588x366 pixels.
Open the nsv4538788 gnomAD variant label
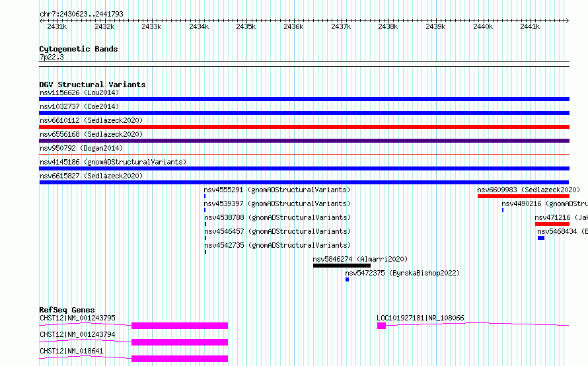pyautogui.click(x=277, y=217)
